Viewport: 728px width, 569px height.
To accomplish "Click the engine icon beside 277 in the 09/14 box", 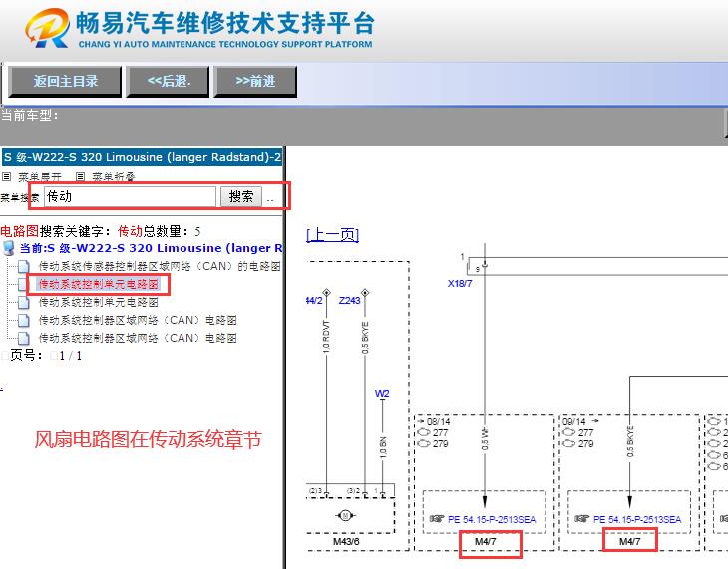I will coord(569,432).
